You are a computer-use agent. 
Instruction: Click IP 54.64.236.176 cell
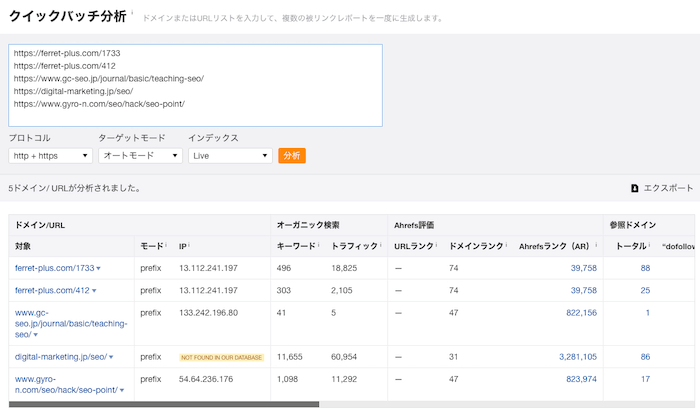pos(206,379)
